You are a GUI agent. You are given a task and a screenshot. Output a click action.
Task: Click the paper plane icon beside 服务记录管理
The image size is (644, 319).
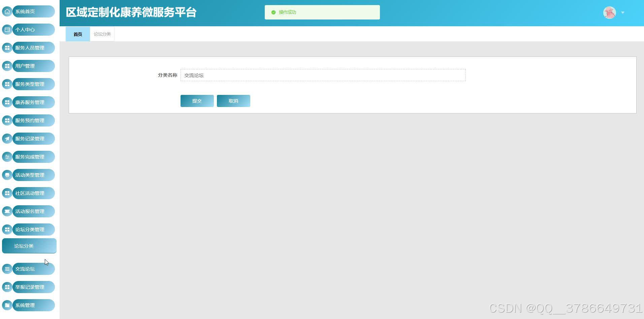7,139
